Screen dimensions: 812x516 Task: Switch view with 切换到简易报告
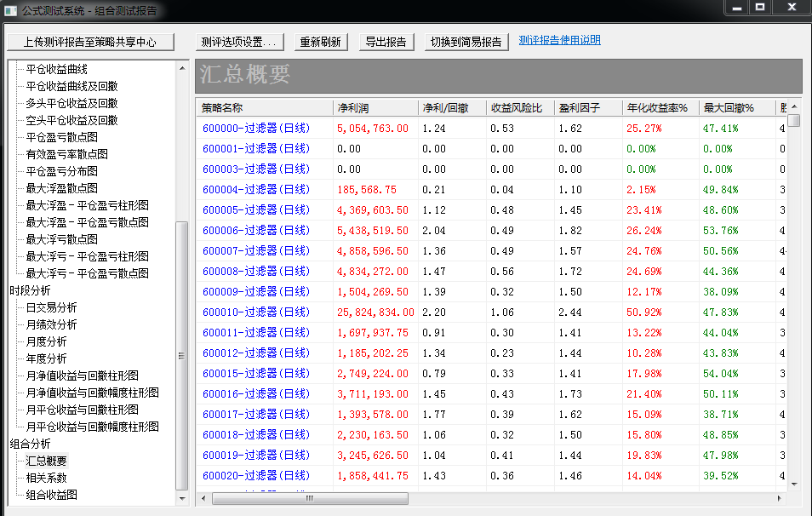point(467,42)
